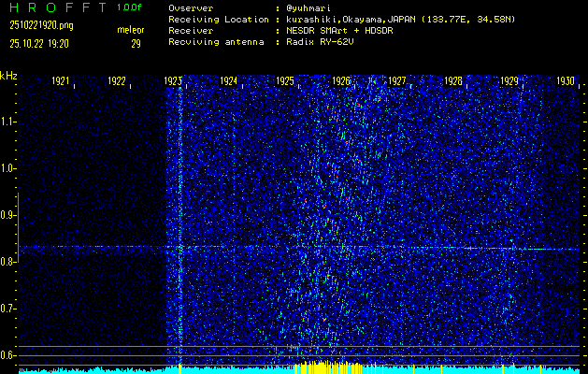This screenshot has width=588, height=374.
Task: Click the 1922 time marker
Action: coord(117,81)
